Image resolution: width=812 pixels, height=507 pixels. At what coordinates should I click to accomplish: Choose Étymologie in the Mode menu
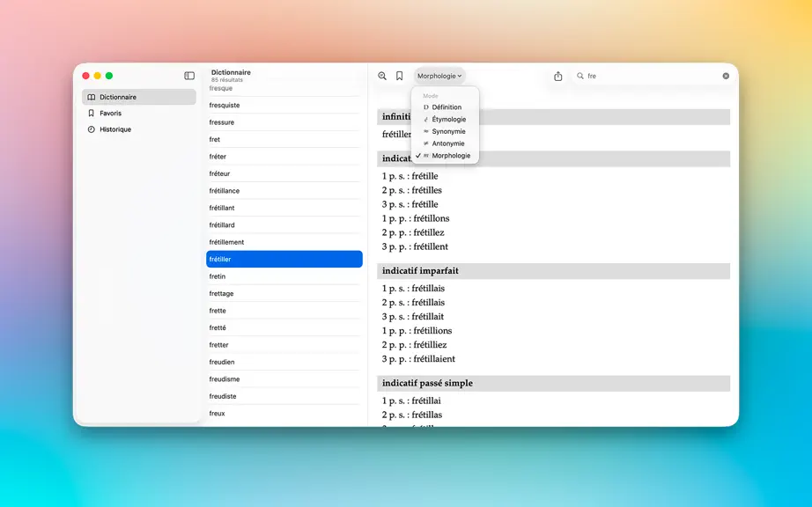(445, 119)
